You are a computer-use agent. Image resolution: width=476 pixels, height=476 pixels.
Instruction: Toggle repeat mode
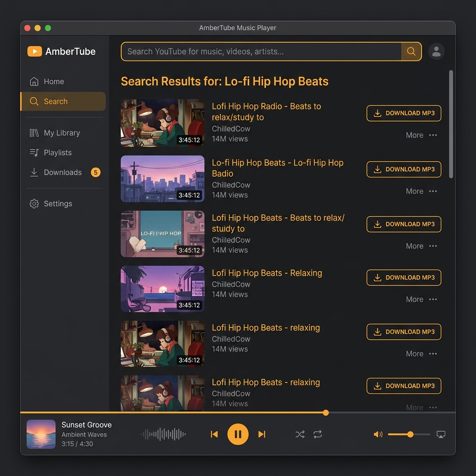(317, 435)
